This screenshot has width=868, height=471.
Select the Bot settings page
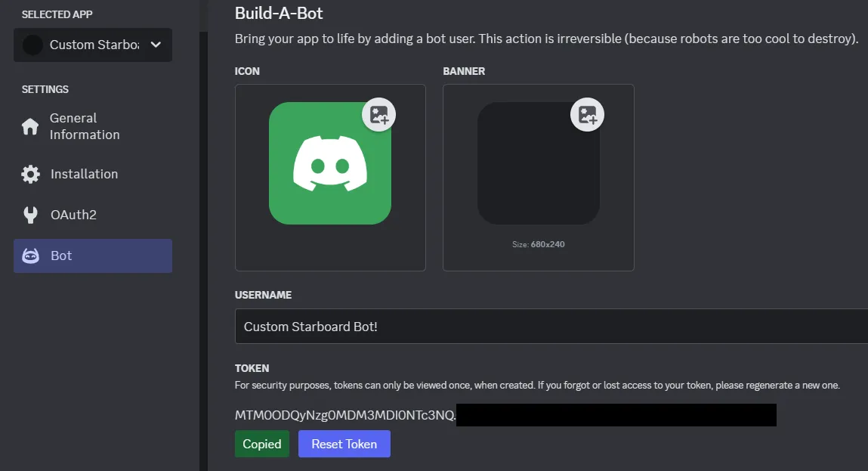(92, 256)
